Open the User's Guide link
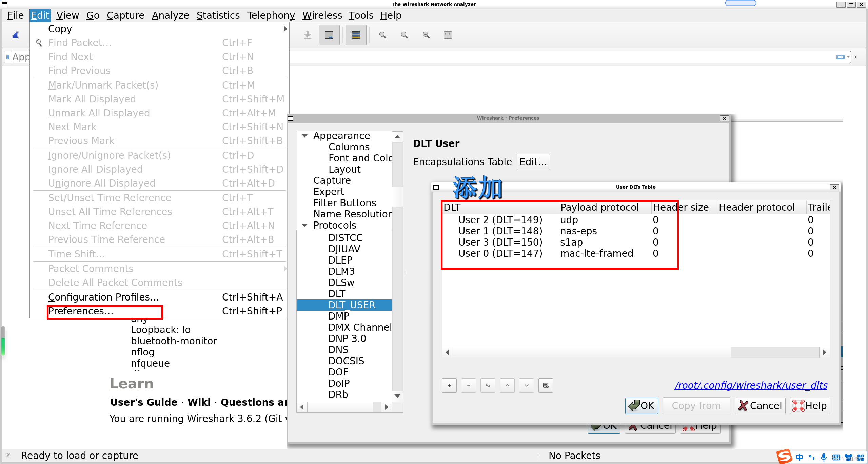 [x=144, y=402]
